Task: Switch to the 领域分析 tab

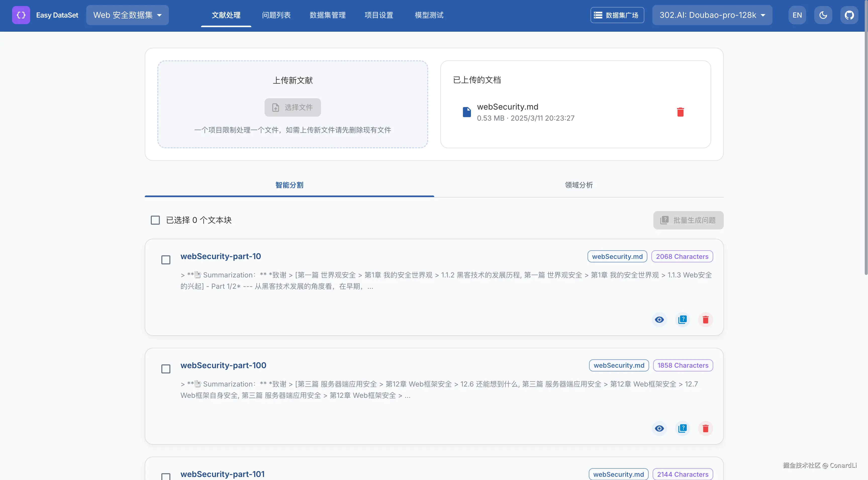Action: (x=578, y=185)
